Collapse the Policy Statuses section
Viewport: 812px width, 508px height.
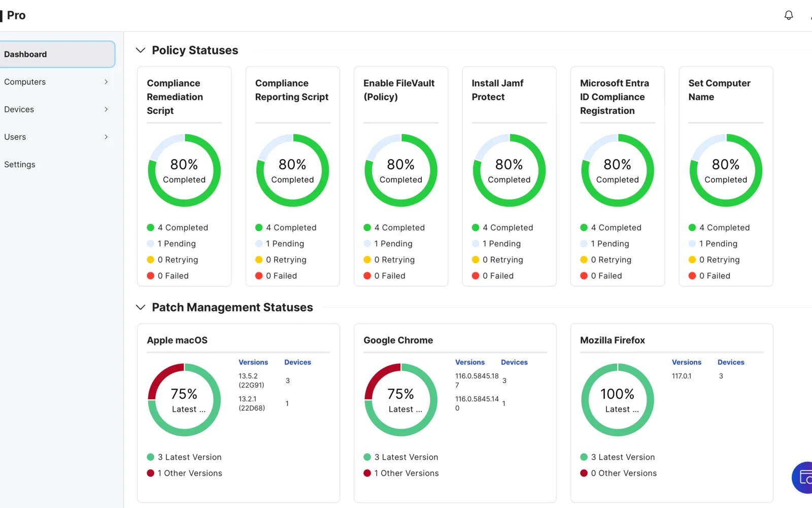click(x=141, y=50)
